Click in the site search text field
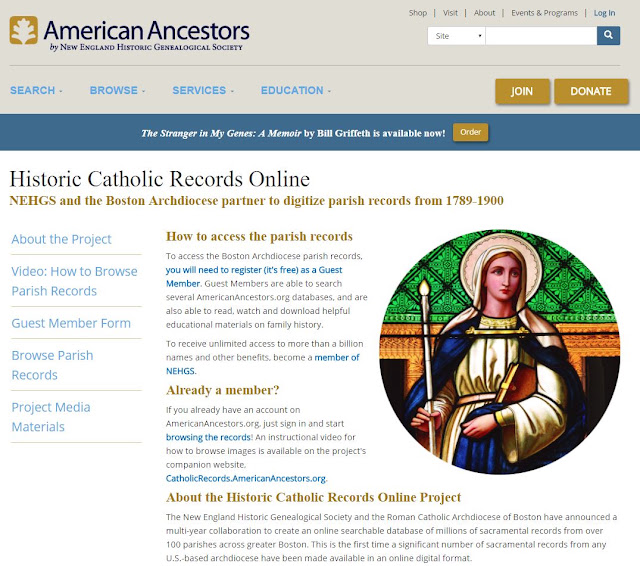This screenshot has width=640, height=566. [541, 36]
